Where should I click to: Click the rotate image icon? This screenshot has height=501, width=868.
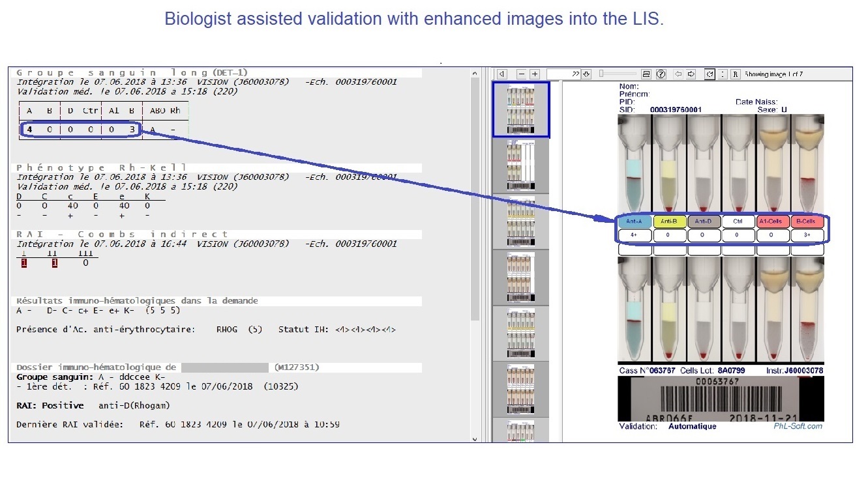coord(710,74)
